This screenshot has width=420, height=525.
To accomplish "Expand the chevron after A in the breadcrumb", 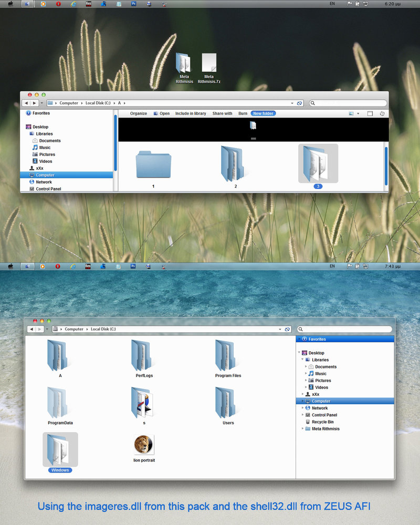I will click(x=124, y=103).
